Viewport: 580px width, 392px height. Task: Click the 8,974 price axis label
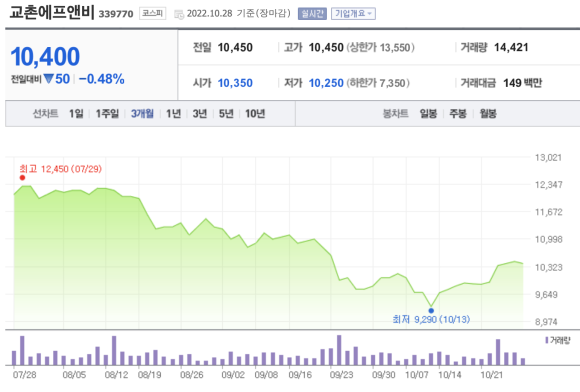click(x=546, y=322)
